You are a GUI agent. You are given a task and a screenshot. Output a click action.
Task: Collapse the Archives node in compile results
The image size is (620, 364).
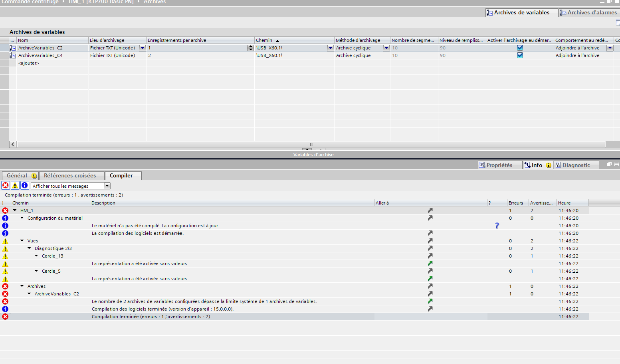point(22,286)
